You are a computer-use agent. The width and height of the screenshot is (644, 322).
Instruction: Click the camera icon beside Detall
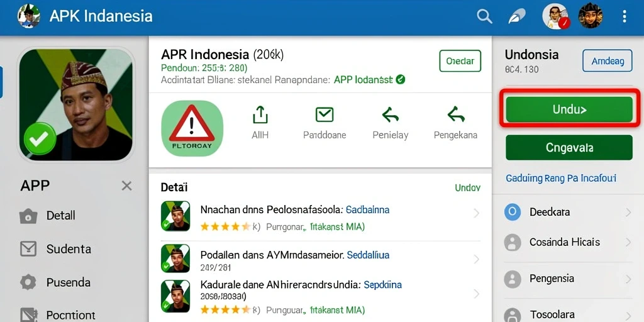(28, 216)
